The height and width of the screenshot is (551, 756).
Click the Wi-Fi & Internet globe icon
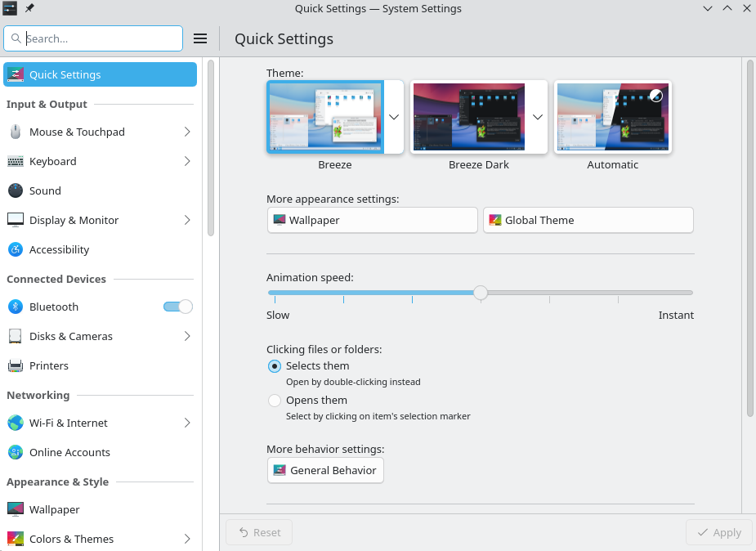point(16,423)
